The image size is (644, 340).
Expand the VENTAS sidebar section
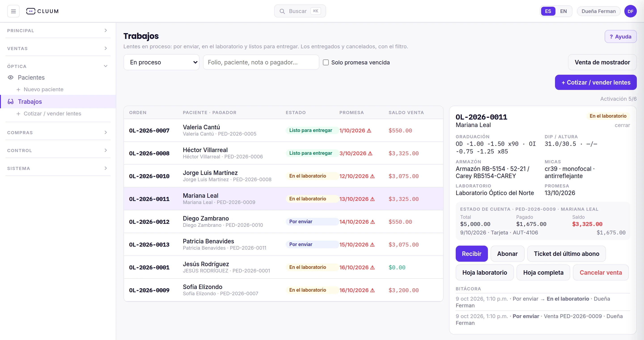tap(58, 48)
